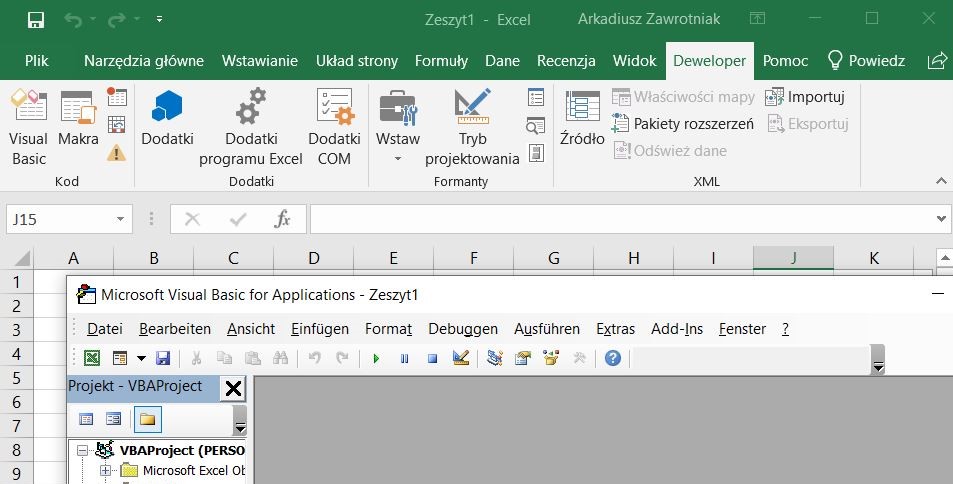Open the Pomoc tab
Viewport: 953px width, 484px height.
(785, 61)
